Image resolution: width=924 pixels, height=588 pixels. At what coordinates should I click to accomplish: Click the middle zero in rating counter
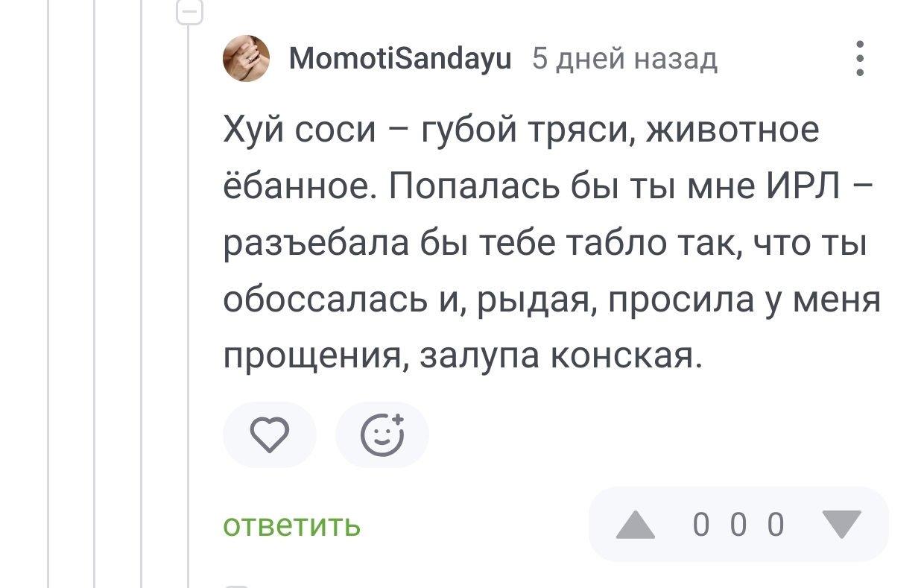pos(738,525)
